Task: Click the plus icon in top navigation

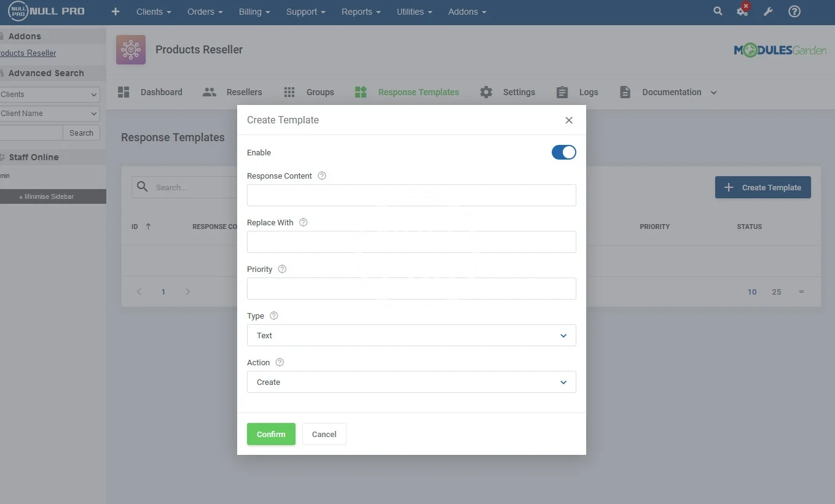Action: pos(115,12)
